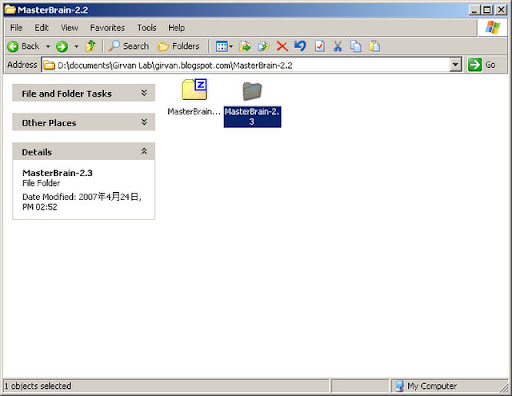
Task: Collapse the Details panel
Action: pyautogui.click(x=83, y=152)
